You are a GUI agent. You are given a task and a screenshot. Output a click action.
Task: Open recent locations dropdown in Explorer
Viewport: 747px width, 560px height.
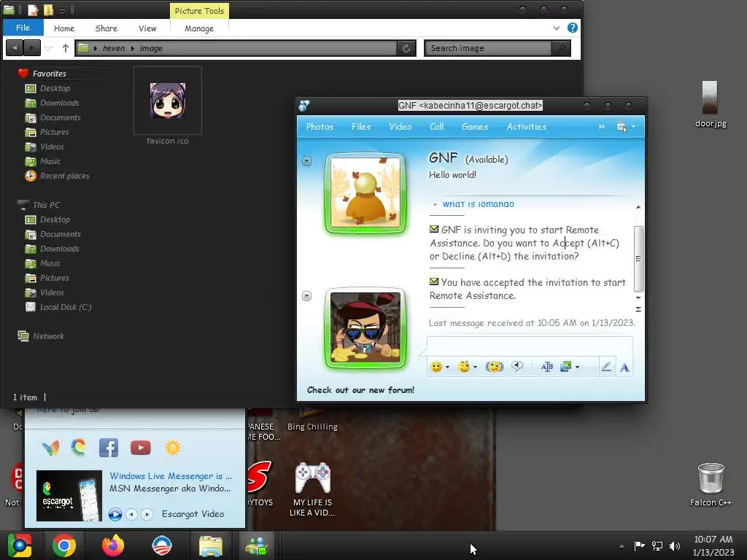[x=49, y=48]
